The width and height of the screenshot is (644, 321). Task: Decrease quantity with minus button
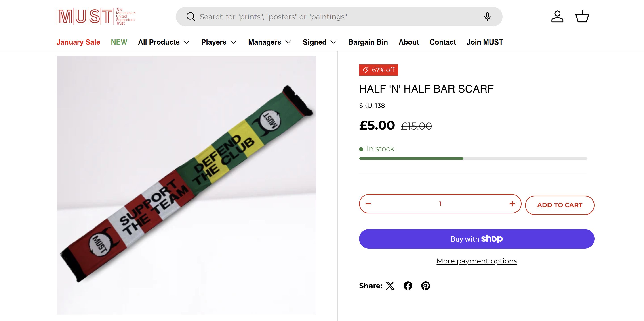click(x=368, y=204)
